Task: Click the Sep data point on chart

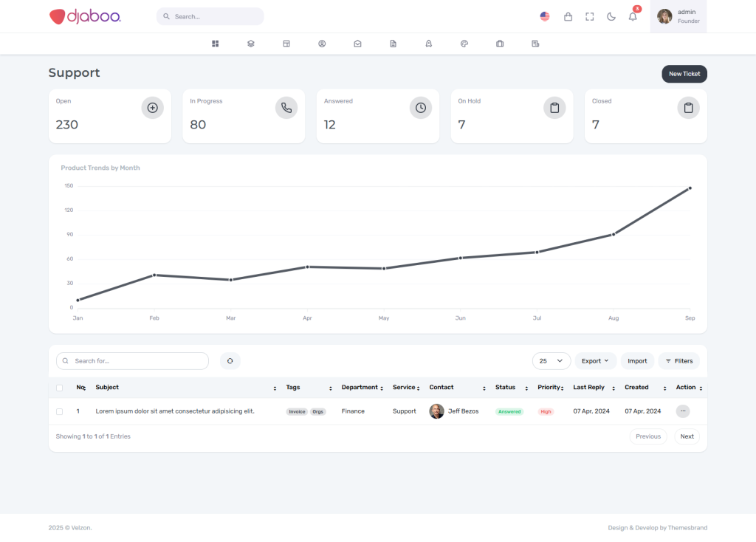Action: pyautogui.click(x=690, y=188)
